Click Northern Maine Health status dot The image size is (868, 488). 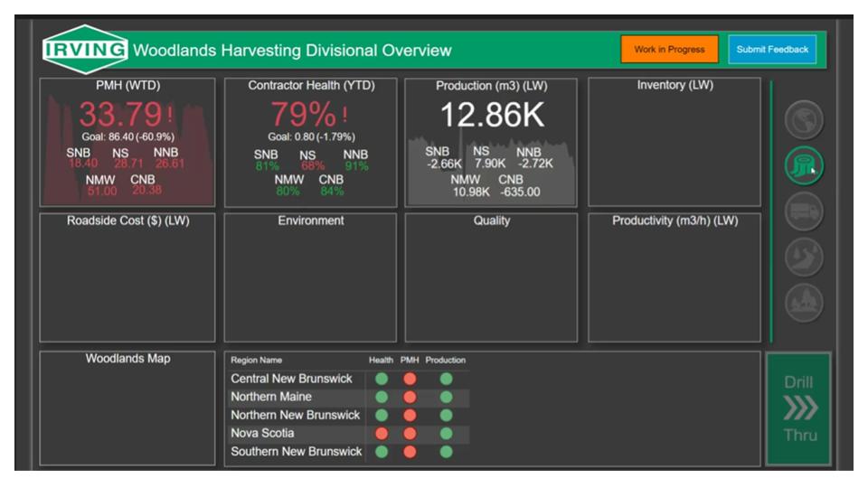[x=382, y=398]
